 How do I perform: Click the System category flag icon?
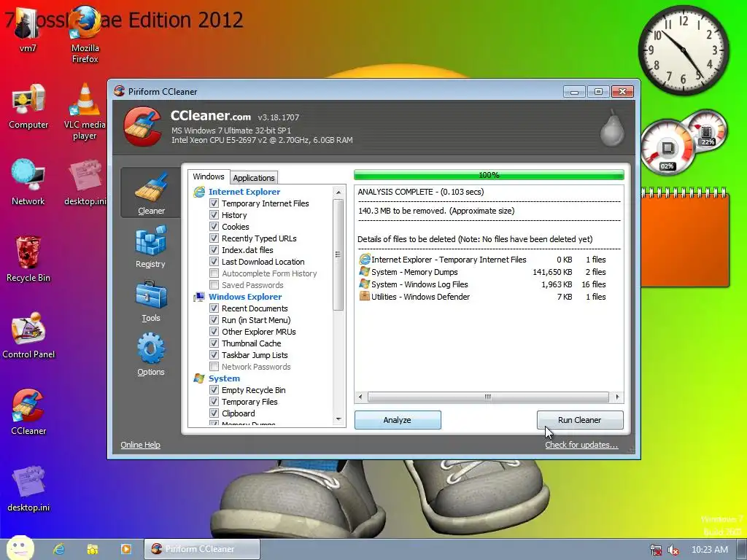coord(199,378)
